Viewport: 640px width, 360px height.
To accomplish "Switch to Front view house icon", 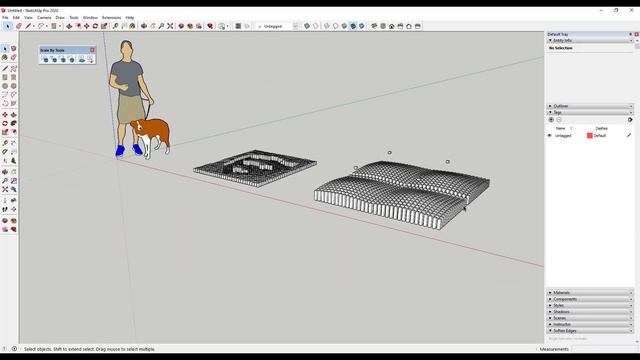I will 391,26.
